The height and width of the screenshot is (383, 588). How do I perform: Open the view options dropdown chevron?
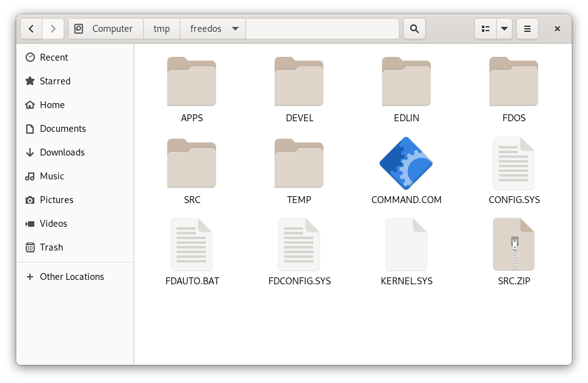[504, 29]
